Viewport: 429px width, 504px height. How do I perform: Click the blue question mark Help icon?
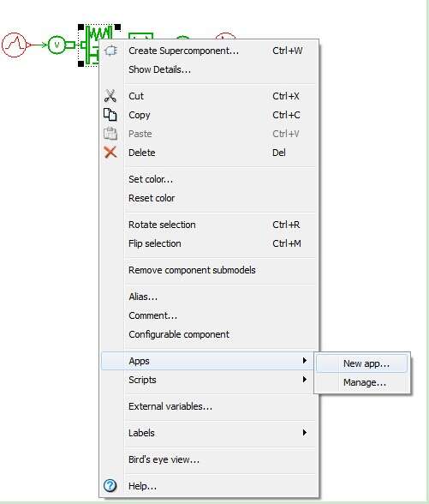point(110,486)
